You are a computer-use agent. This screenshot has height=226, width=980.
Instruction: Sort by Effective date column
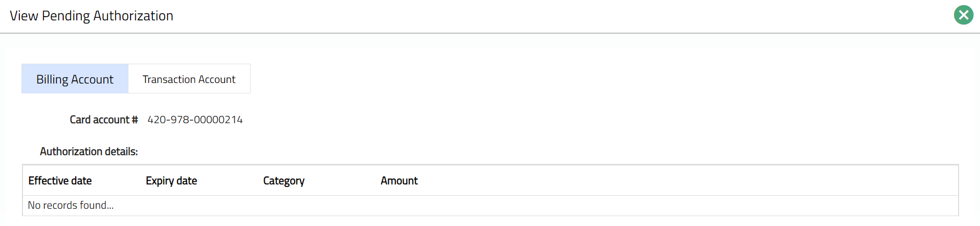(60, 181)
